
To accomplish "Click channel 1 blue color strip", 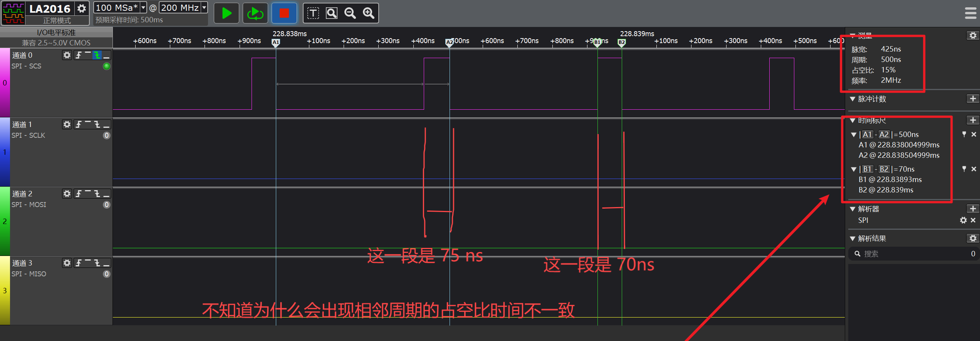I will coord(5,152).
